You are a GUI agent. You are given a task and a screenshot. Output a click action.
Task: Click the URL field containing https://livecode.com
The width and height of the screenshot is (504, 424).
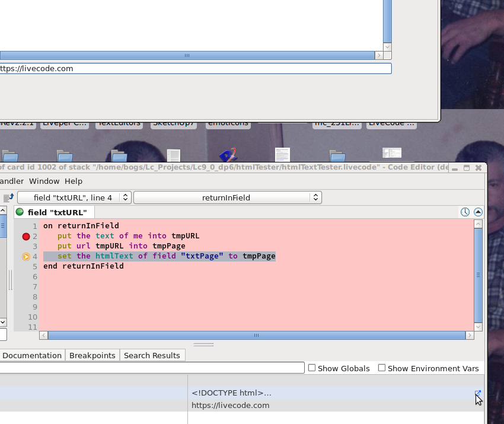tap(194, 69)
